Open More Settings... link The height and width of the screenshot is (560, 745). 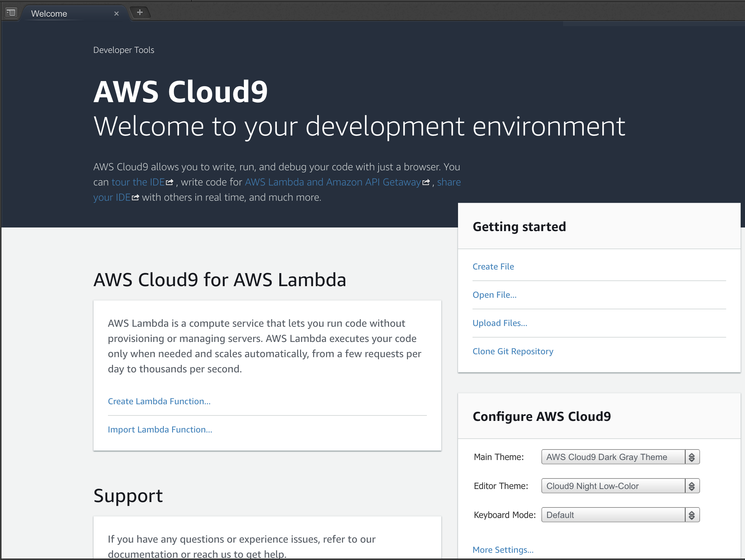click(503, 550)
